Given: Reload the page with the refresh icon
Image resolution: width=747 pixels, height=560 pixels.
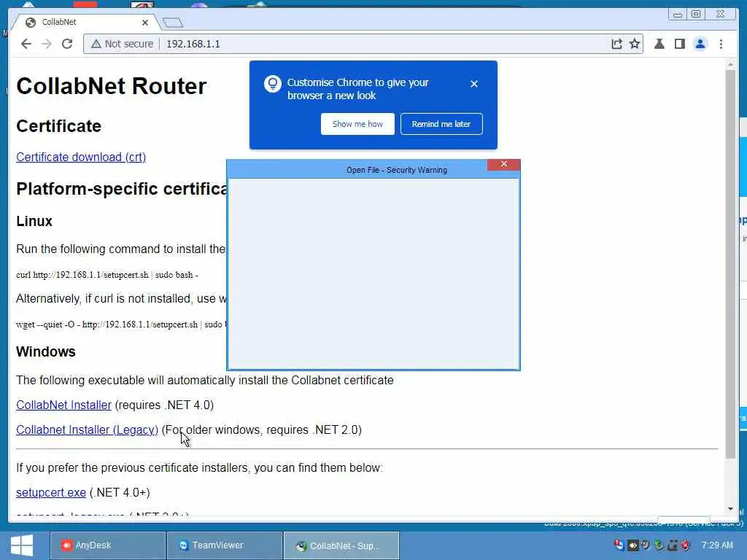Looking at the screenshot, I should coord(67,44).
